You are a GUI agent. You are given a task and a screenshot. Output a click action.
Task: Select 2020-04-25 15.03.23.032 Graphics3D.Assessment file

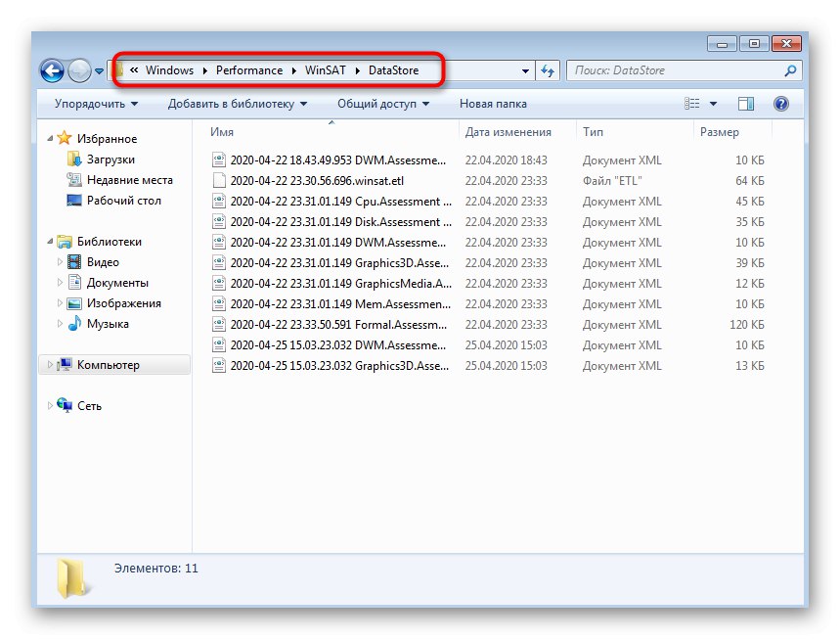(339, 366)
